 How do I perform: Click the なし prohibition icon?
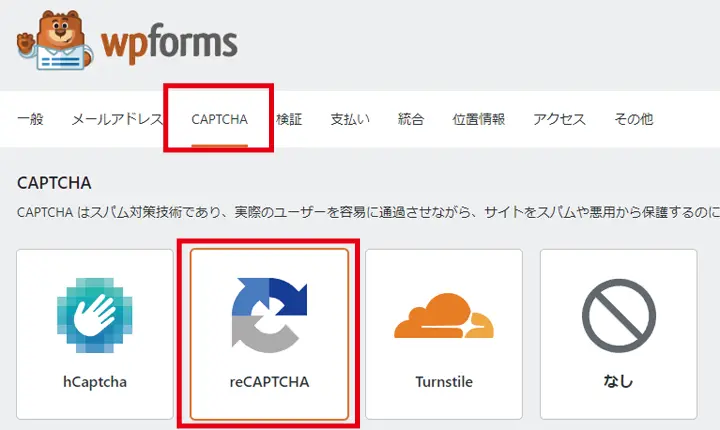point(619,316)
